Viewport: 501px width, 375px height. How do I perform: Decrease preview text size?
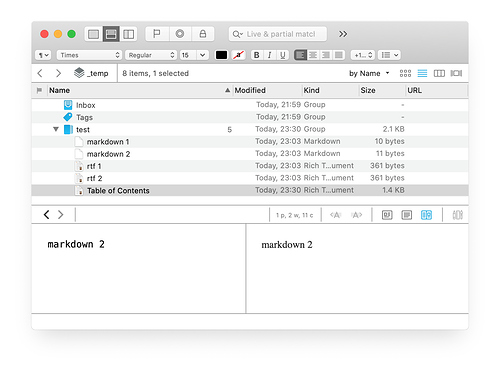point(335,215)
